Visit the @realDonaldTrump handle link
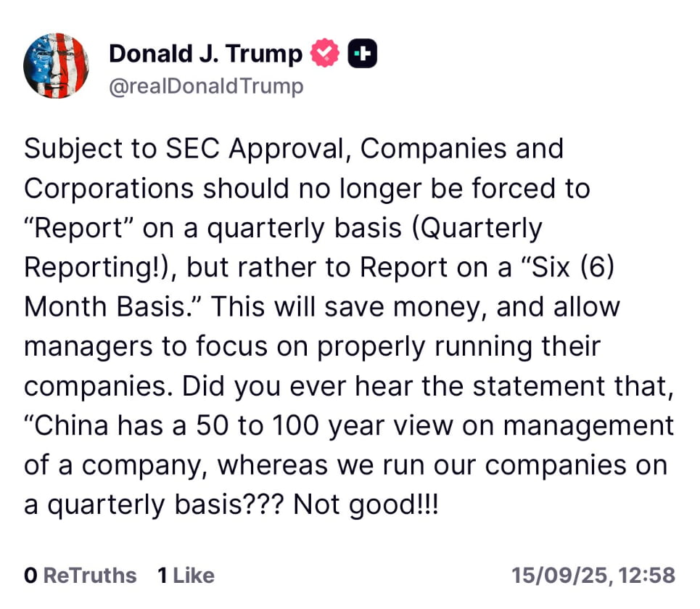Viewport: 700px width, 609px height. 206,87
